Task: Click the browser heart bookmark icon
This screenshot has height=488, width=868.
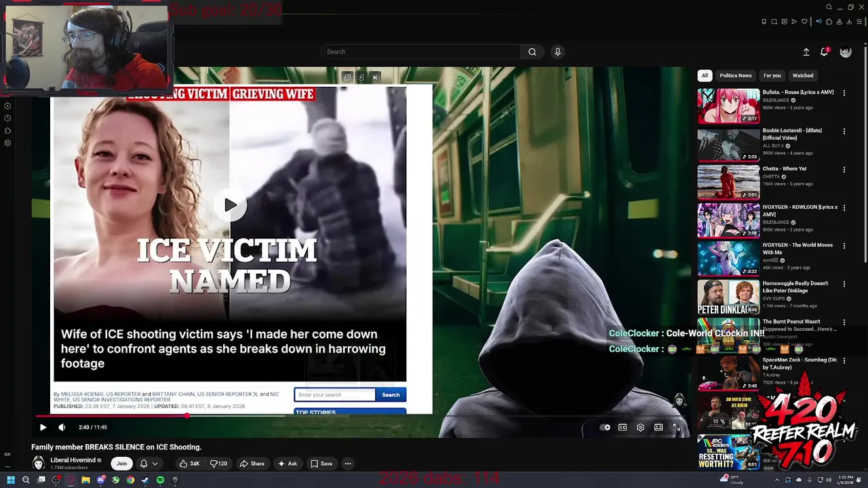Action: tap(804, 22)
